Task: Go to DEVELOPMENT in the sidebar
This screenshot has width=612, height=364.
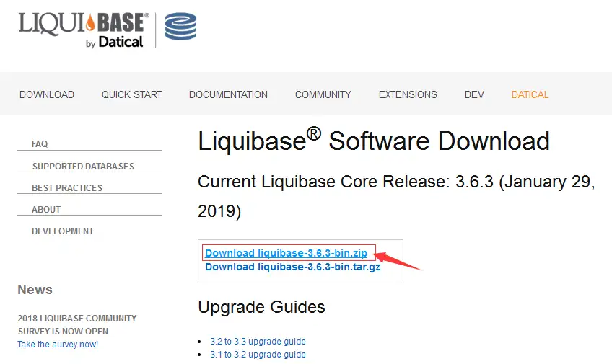Action: coord(63,231)
